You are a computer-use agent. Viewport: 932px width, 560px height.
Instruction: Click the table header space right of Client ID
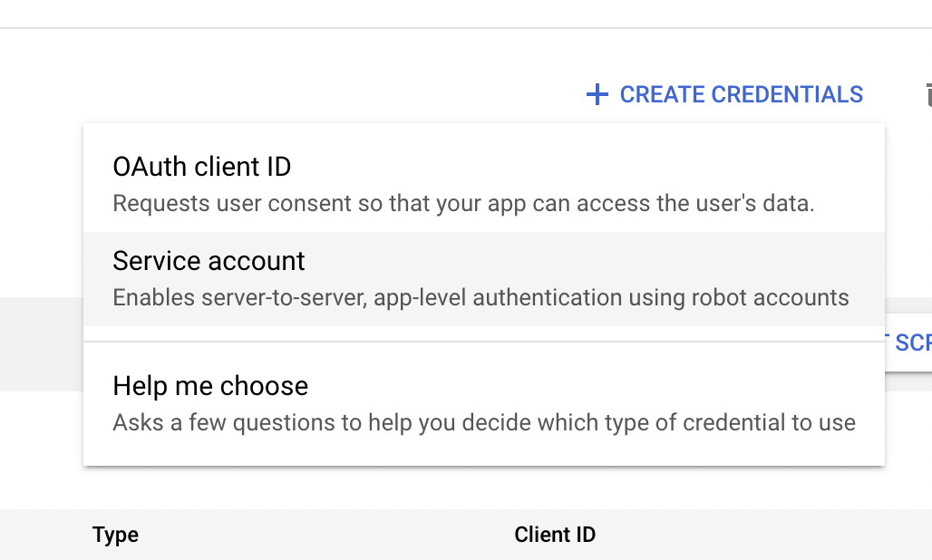coord(771,535)
